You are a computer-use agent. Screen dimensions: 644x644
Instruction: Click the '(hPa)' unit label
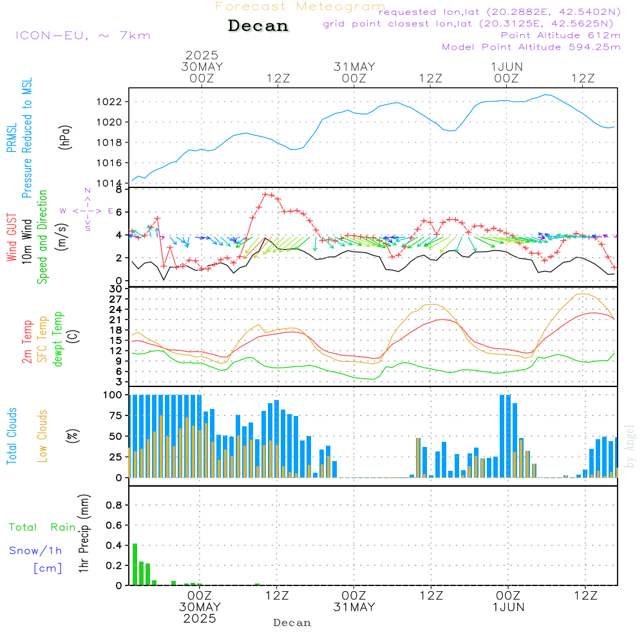[65, 137]
